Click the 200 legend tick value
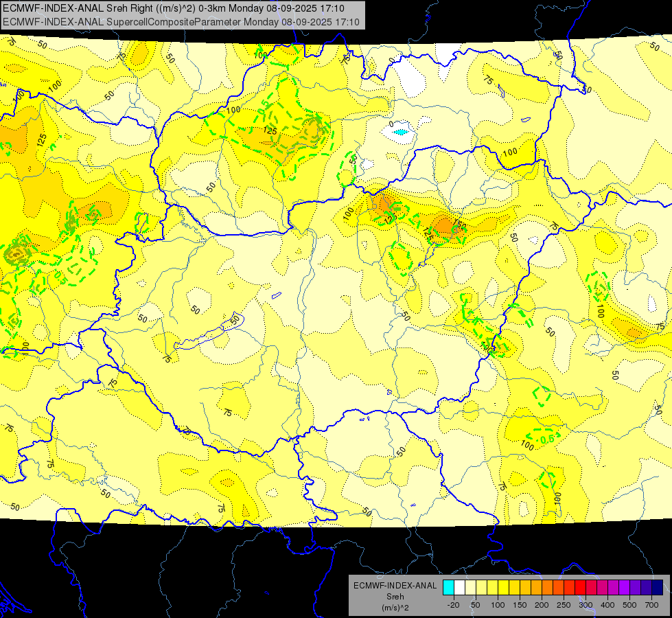672x618 pixels. click(x=542, y=605)
